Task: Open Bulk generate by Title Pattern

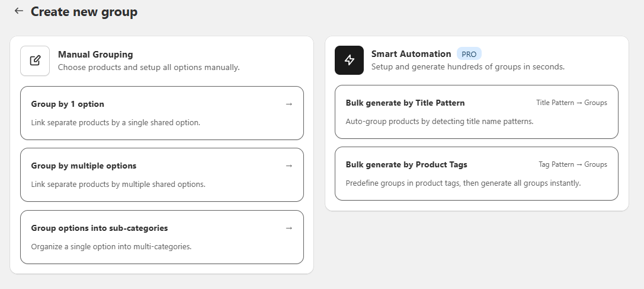Action: click(405, 103)
